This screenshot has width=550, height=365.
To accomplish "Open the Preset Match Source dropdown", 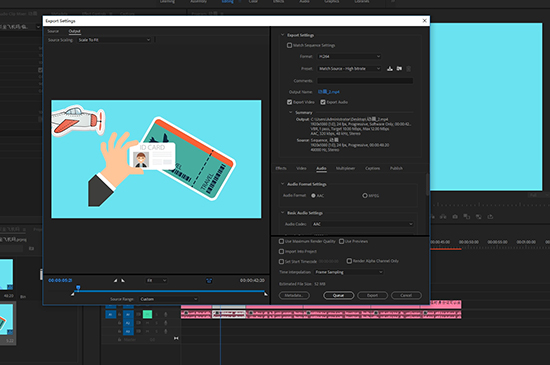I will (x=349, y=69).
